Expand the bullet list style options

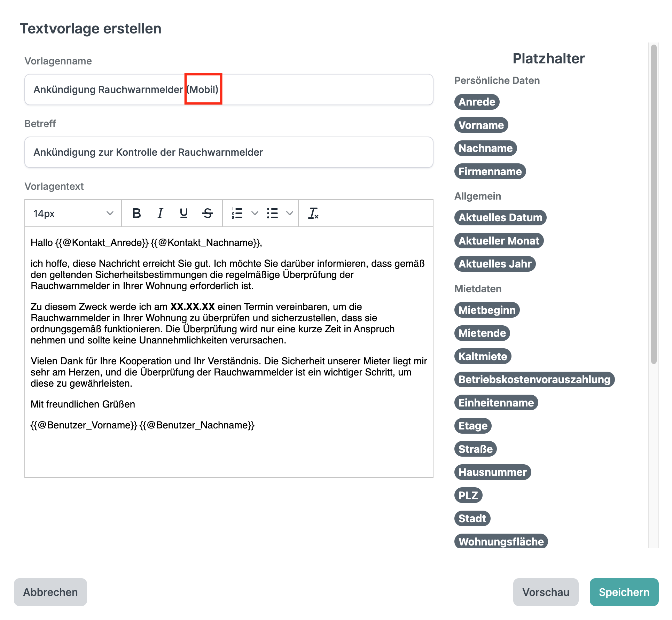tap(289, 213)
